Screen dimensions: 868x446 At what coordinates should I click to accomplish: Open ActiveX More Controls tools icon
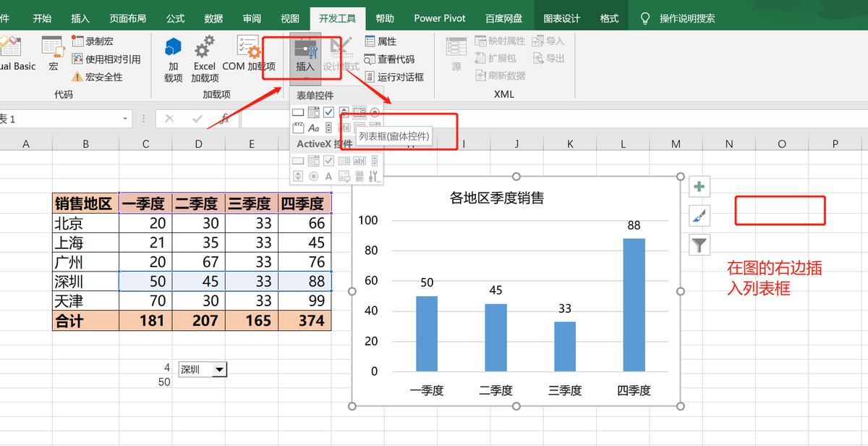tap(374, 176)
